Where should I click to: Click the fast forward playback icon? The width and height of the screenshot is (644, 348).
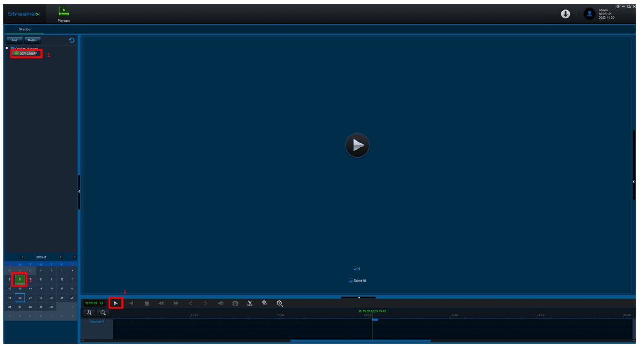point(175,303)
